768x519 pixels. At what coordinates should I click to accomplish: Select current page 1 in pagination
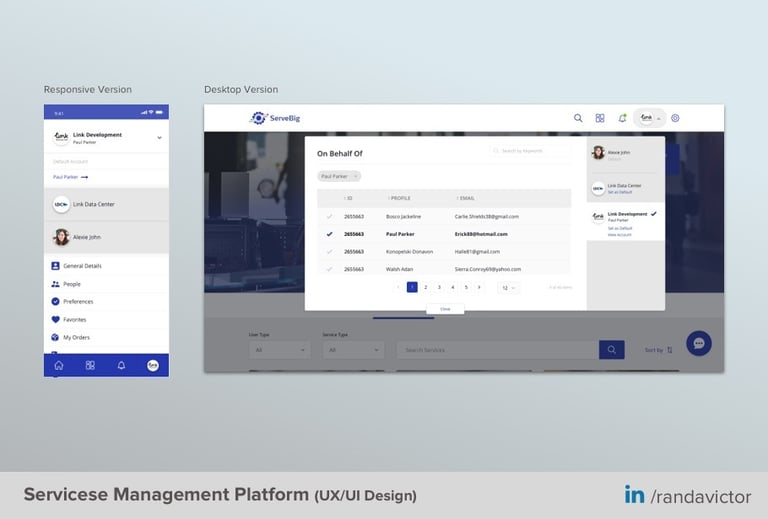click(412, 287)
